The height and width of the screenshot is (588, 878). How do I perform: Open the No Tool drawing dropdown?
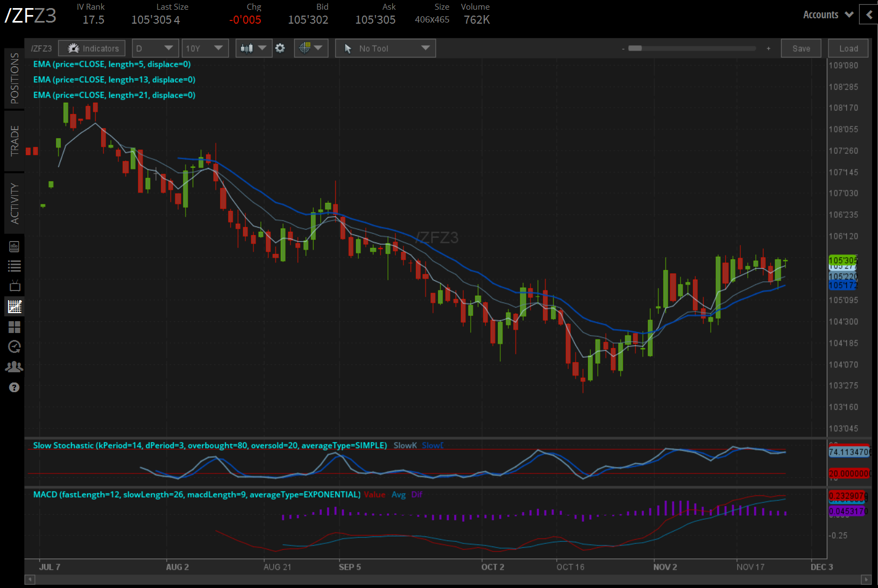coord(385,48)
